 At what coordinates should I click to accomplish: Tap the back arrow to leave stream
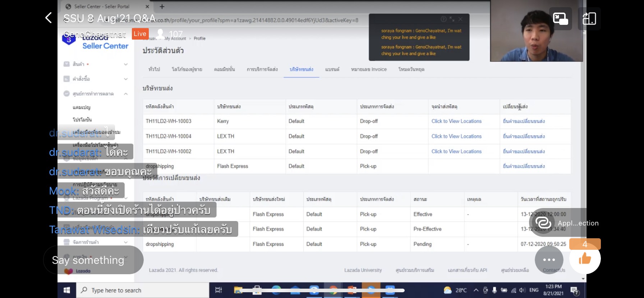pos(49,18)
